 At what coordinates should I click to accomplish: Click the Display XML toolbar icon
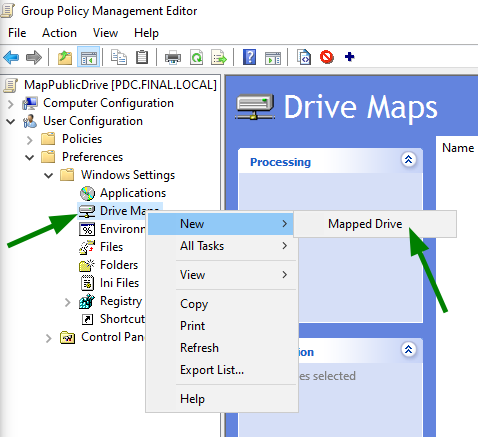point(304,57)
